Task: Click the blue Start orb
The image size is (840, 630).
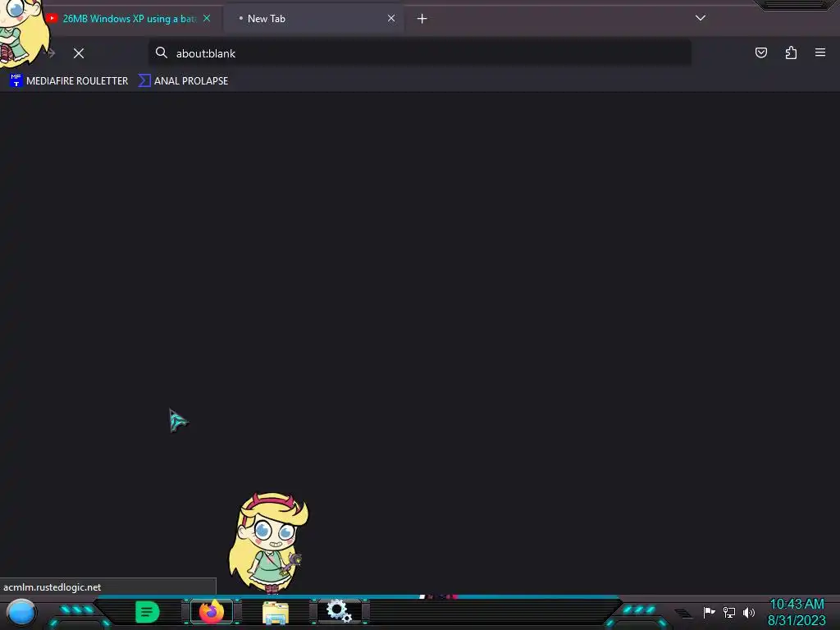Action: 21,613
